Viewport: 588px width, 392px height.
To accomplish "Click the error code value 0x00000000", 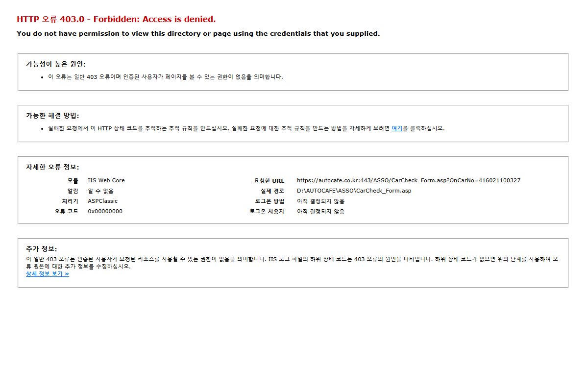I will pos(105,211).
